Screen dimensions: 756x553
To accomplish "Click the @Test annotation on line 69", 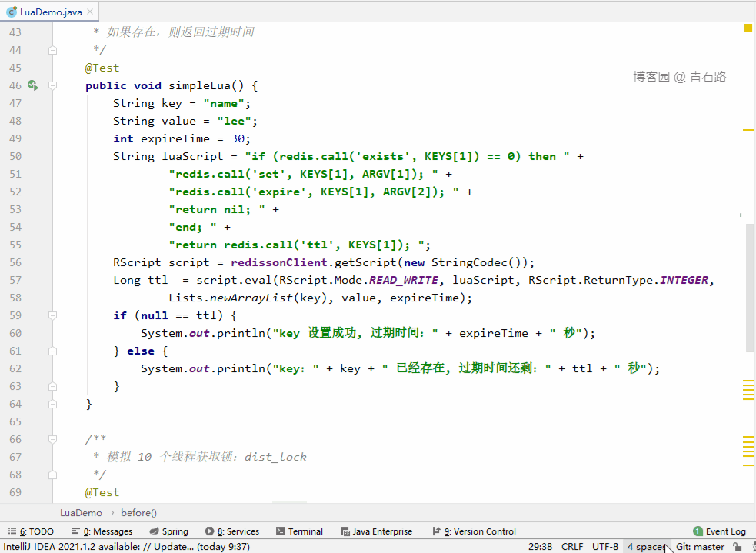I will (x=102, y=492).
